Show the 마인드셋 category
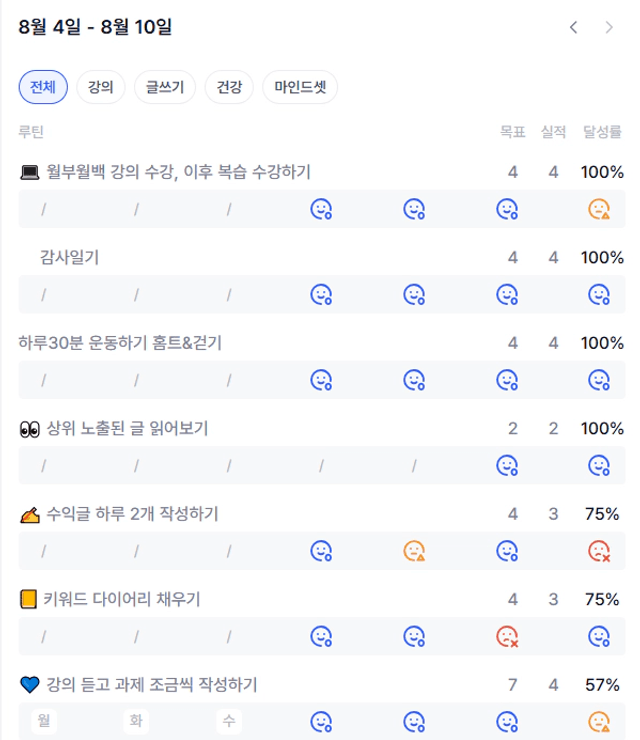The image size is (640, 740). (300, 87)
